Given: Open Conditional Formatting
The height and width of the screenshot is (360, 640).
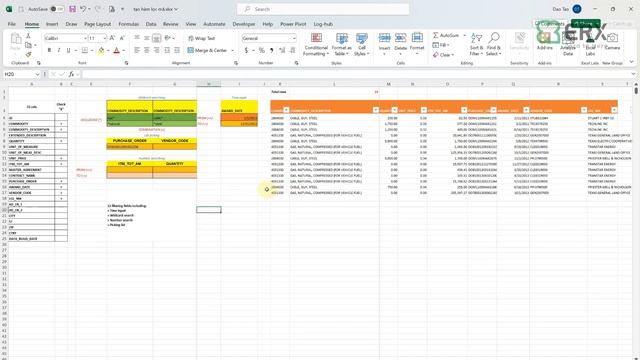Looking at the screenshot, I should point(316,44).
